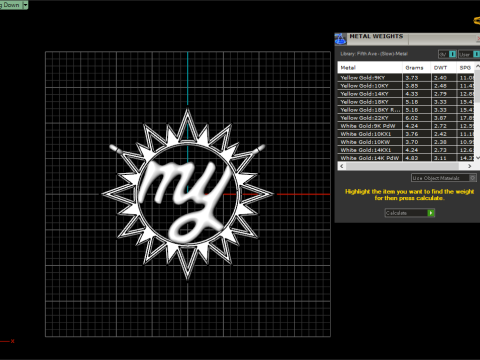Select the Yellow Gold:18KY R... row
480x360 pixels.
pyautogui.click(x=406, y=110)
